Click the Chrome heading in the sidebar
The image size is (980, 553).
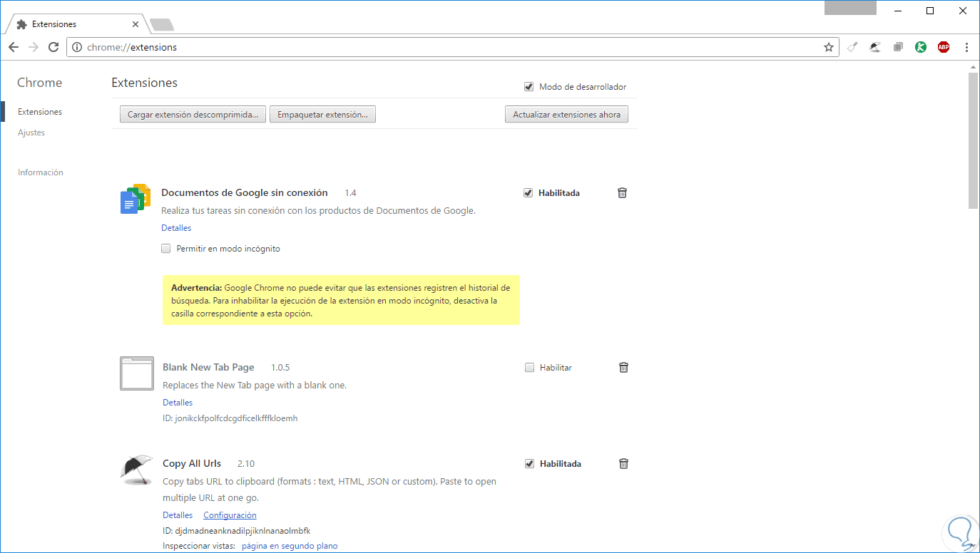(x=40, y=83)
